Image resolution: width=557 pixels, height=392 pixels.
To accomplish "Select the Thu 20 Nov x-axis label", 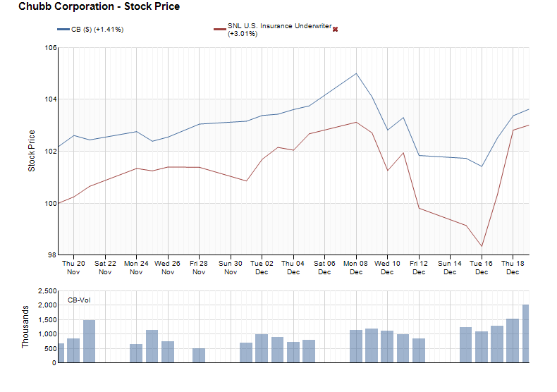I will pos(74,267).
